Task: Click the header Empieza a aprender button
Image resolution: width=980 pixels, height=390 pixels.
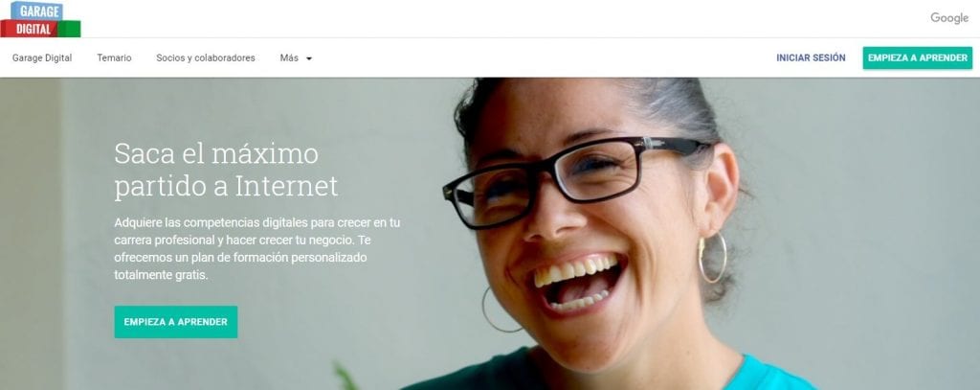Action: tap(918, 57)
